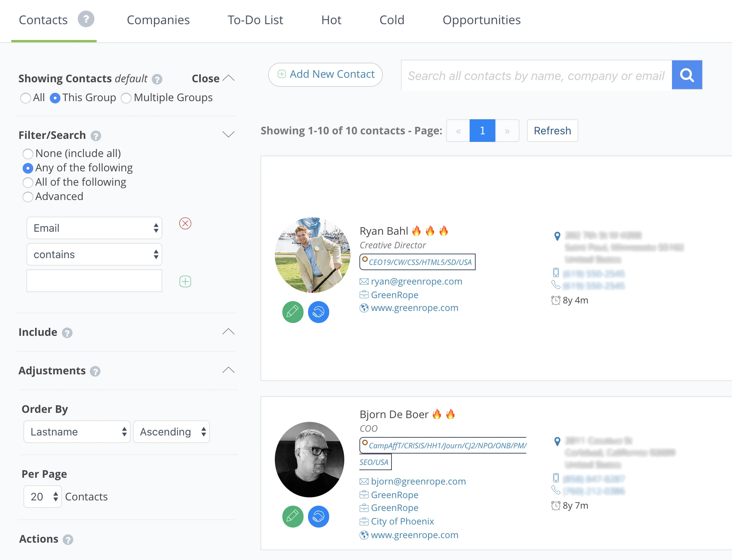Click the Search all contacts input field
Viewport: 732px width, 560px height.
(x=536, y=75)
